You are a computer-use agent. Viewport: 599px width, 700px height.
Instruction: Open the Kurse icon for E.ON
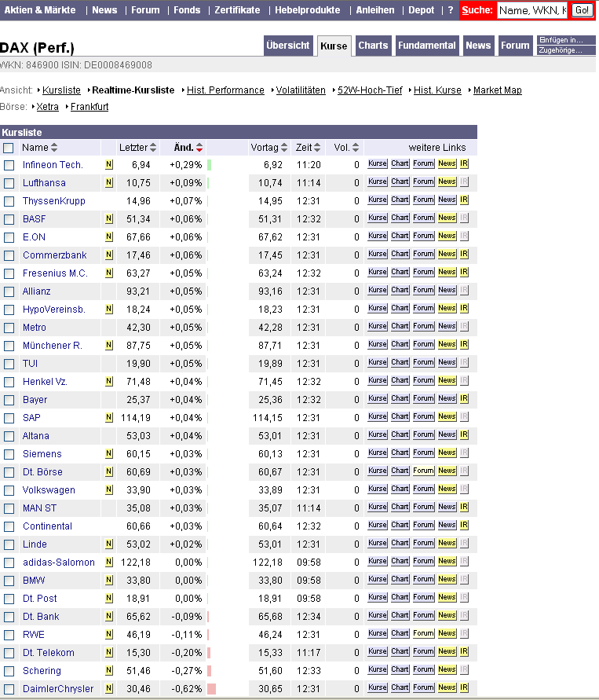(x=378, y=236)
